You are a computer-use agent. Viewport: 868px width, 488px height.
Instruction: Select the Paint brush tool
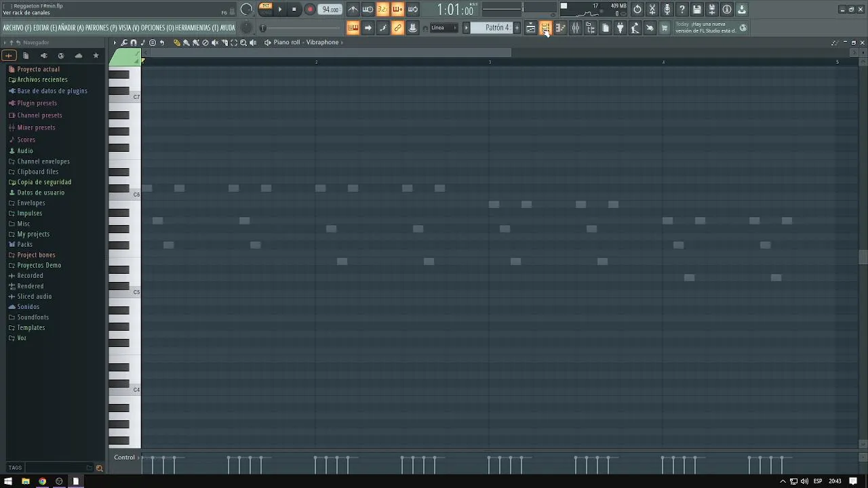(186, 43)
